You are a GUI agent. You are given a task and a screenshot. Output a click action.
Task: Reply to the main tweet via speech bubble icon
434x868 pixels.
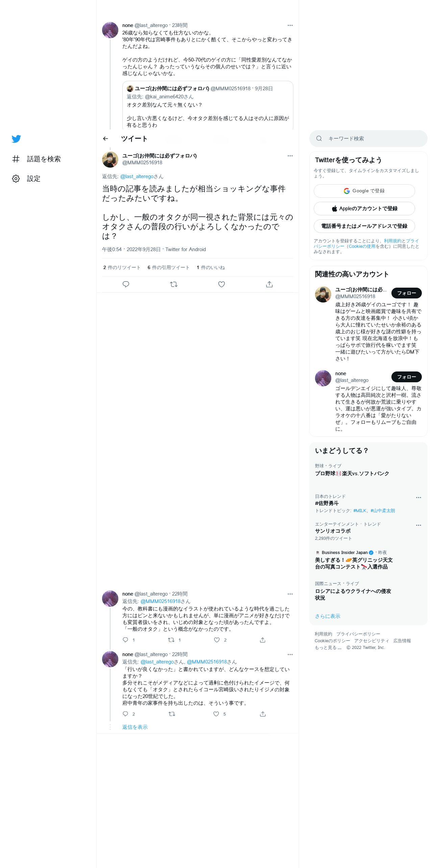tap(126, 284)
